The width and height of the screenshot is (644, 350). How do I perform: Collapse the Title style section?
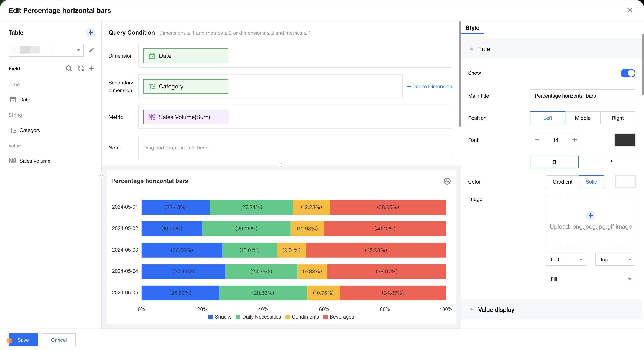pyautogui.click(x=471, y=49)
